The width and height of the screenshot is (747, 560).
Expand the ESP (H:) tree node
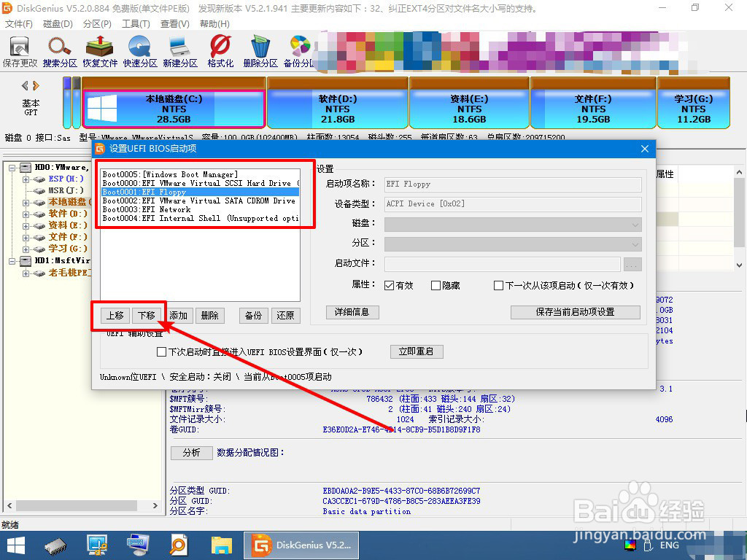coord(26,179)
